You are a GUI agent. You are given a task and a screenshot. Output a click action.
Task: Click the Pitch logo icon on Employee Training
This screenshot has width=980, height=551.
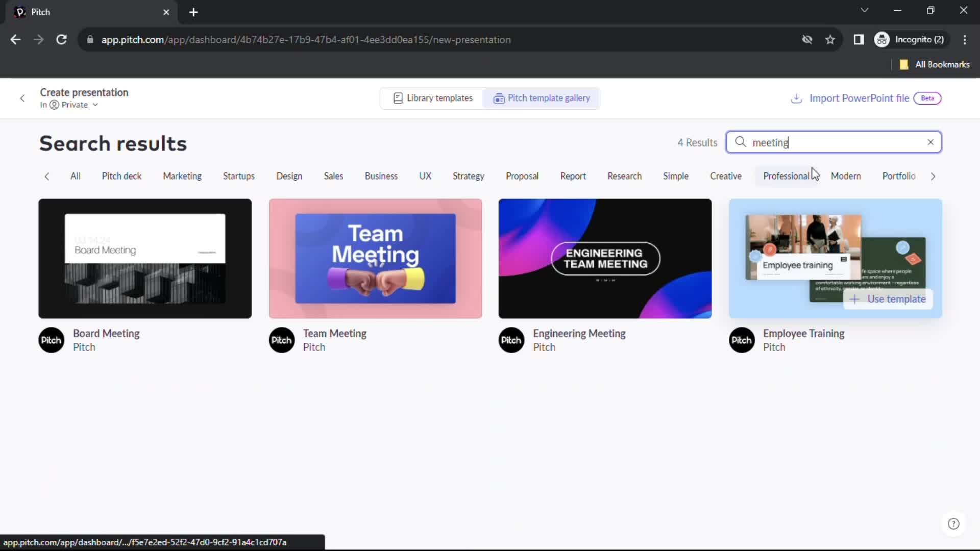coord(742,340)
